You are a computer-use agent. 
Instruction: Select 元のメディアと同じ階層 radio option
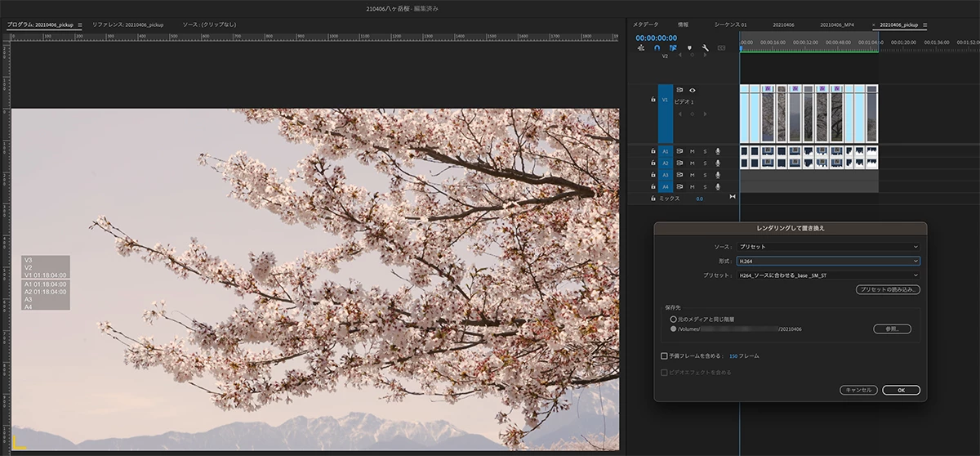674,319
